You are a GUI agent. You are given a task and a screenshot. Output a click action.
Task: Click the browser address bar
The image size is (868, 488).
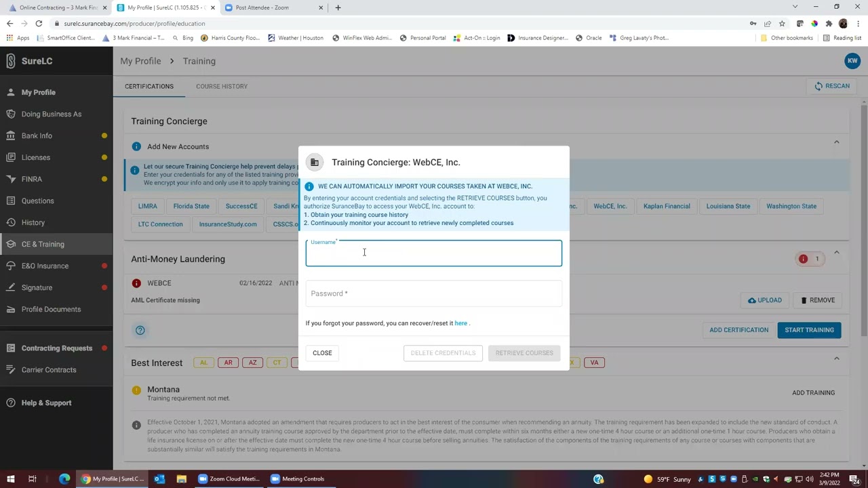click(x=400, y=23)
